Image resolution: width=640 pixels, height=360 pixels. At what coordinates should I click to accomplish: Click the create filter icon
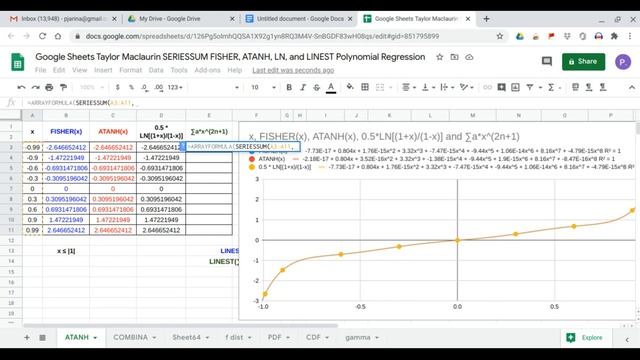click(x=530, y=87)
